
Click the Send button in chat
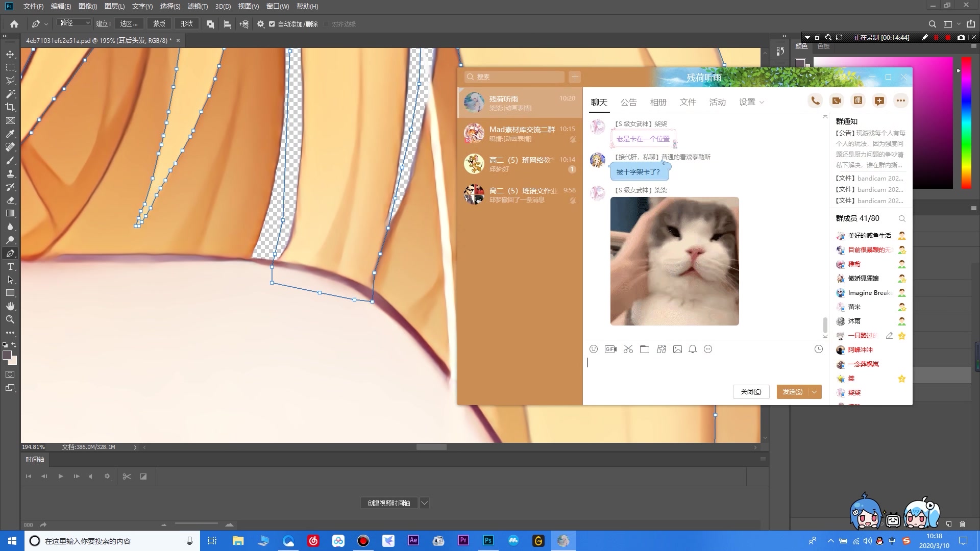click(x=793, y=391)
